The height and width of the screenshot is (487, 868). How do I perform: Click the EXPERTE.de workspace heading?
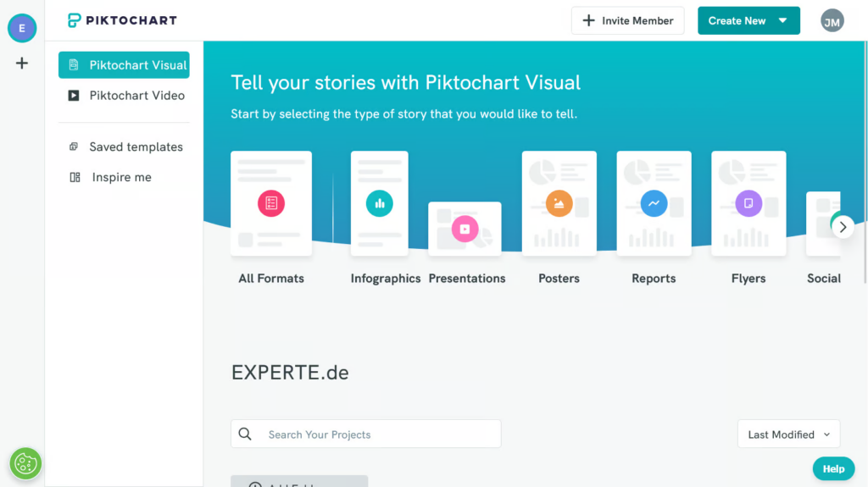pyautogui.click(x=290, y=373)
